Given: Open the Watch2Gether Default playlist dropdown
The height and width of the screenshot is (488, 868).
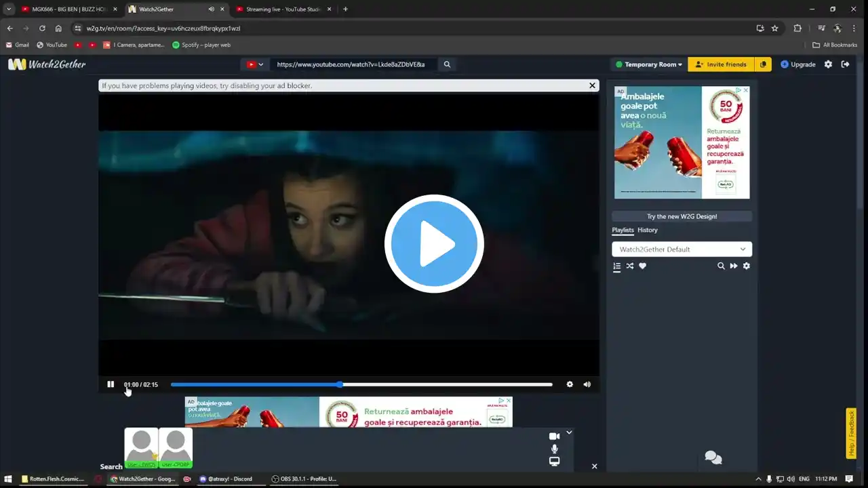Looking at the screenshot, I should (682, 249).
